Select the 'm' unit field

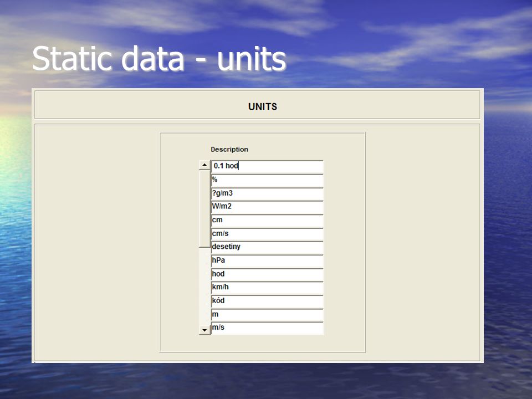(267, 315)
